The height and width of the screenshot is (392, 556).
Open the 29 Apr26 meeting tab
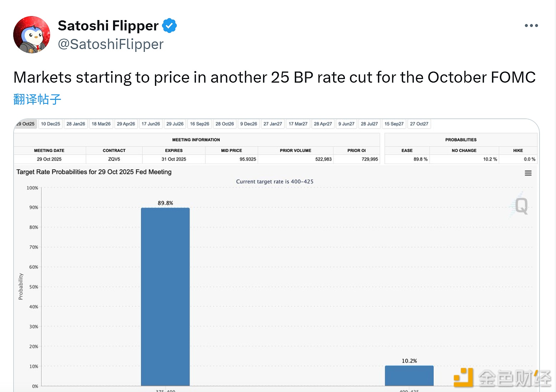pyautogui.click(x=126, y=124)
